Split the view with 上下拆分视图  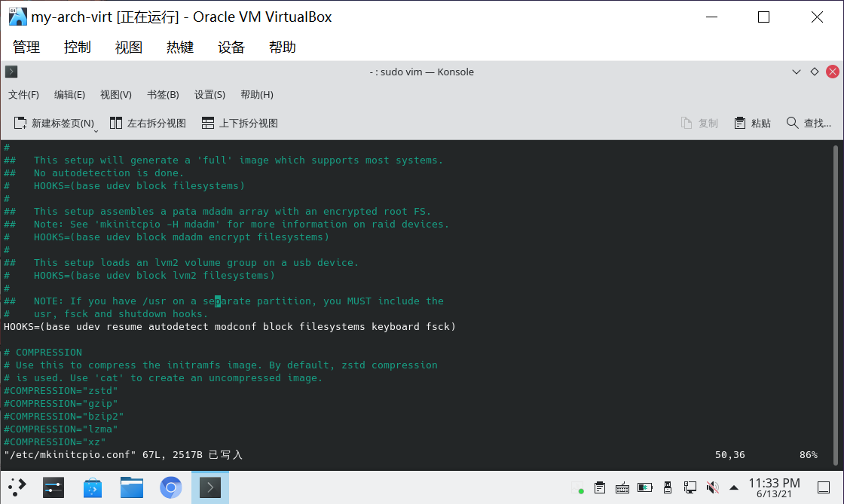click(239, 123)
